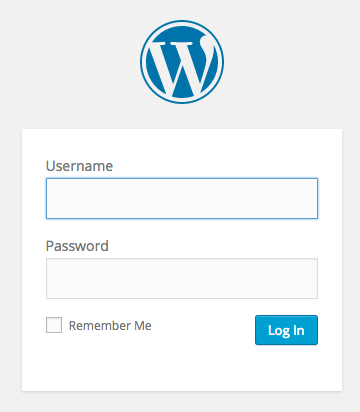
Task: Click the Remember Me label text
Action: coord(110,326)
